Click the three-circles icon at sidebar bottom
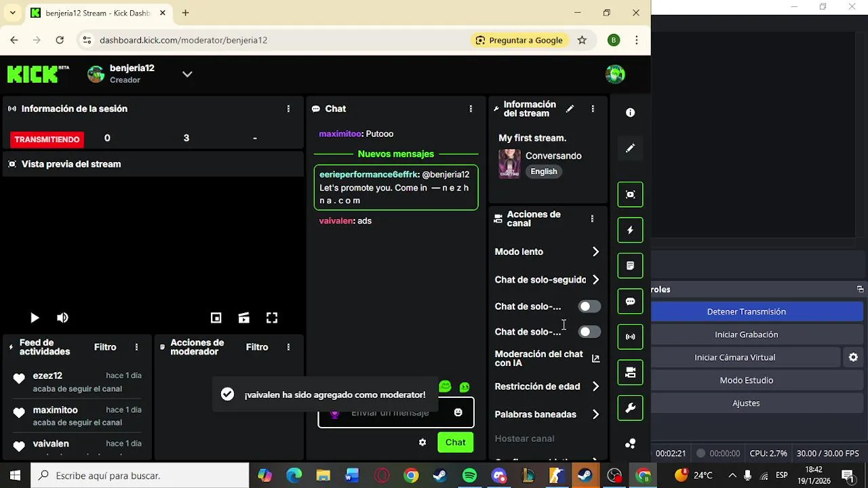This screenshot has width=868, height=488. (x=630, y=443)
